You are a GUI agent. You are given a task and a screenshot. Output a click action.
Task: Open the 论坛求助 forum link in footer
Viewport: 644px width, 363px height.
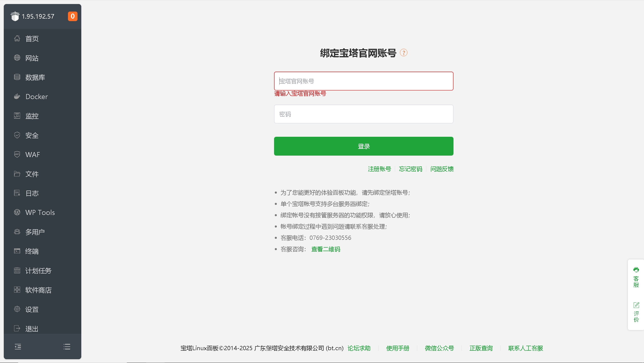(x=359, y=348)
